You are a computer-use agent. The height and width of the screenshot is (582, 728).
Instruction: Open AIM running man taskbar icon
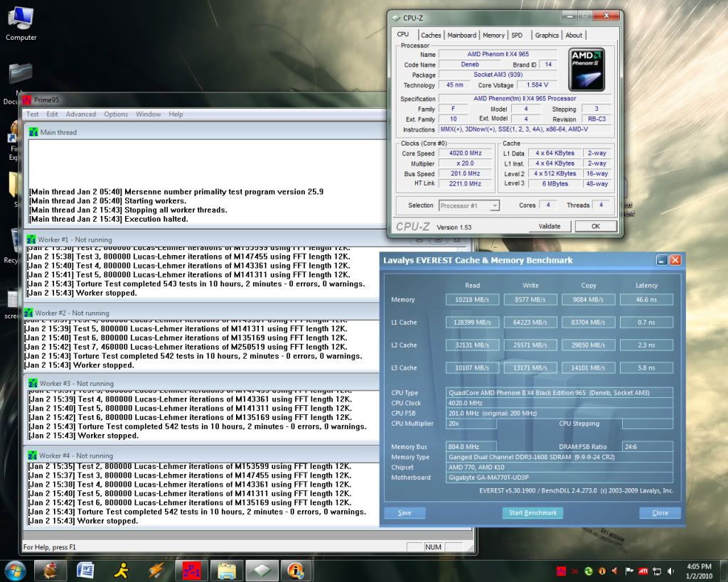pyautogui.click(x=121, y=570)
